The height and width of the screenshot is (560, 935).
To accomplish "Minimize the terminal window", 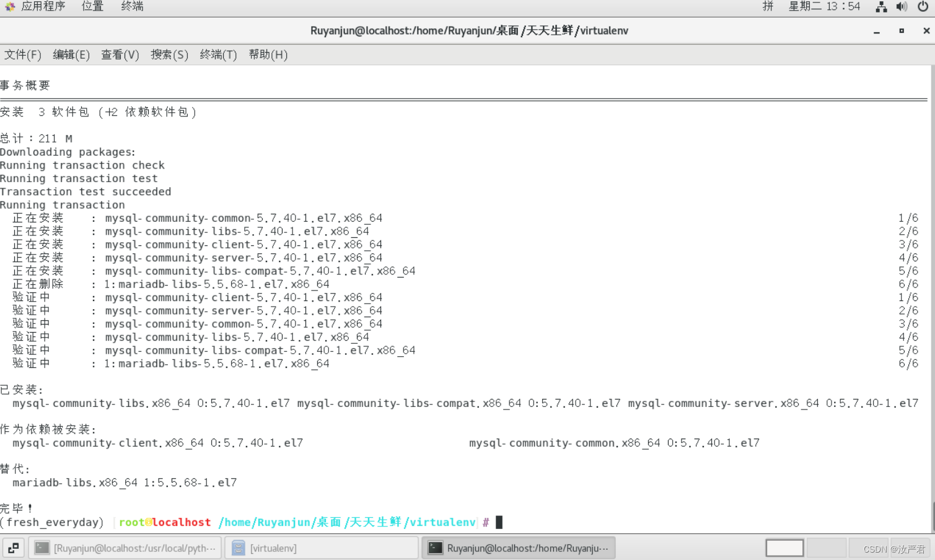I will 877,31.
